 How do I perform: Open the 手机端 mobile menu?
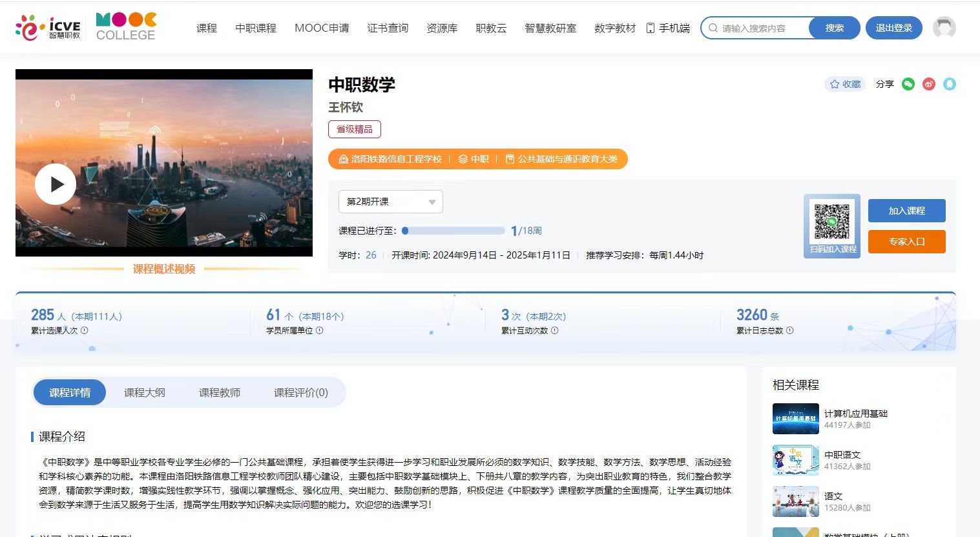pyautogui.click(x=668, y=28)
